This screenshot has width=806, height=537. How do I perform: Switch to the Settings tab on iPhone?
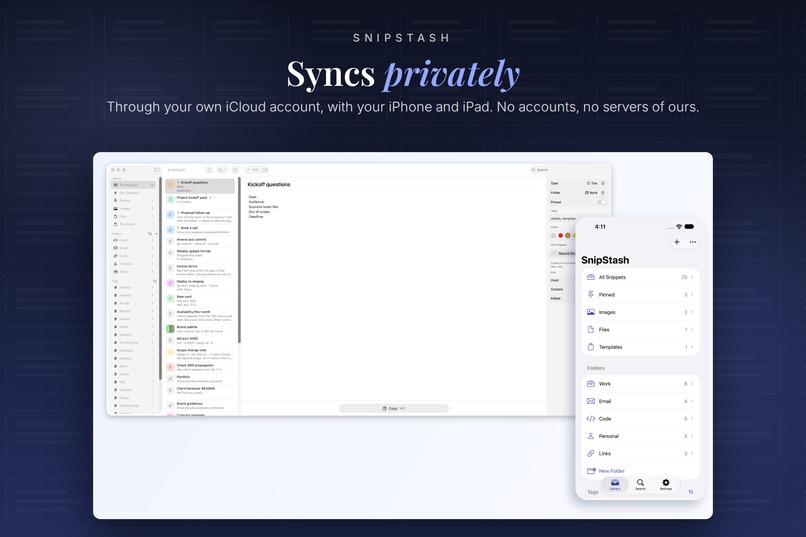tap(666, 485)
